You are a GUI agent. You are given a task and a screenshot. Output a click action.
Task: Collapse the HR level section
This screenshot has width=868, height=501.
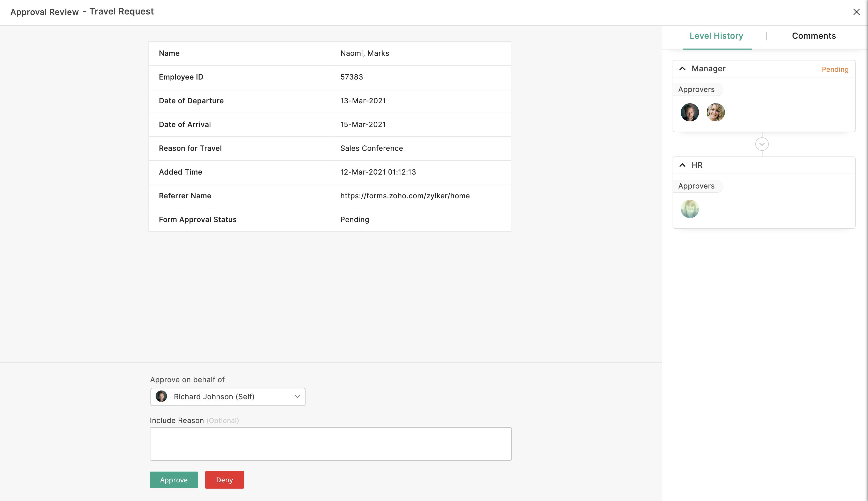[682, 165]
